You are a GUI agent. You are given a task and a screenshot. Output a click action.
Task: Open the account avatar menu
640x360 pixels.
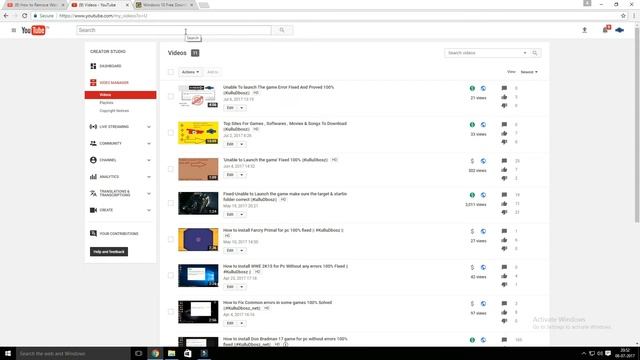[x=620, y=30]
